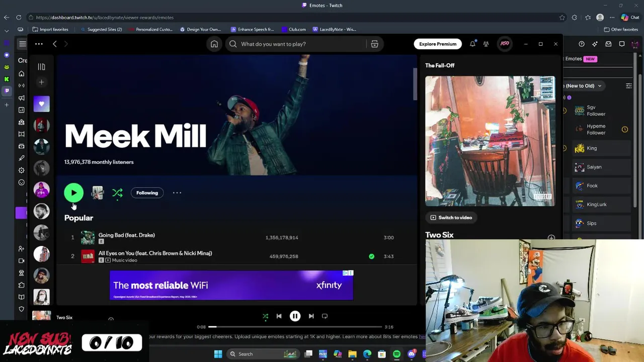This screenshot has width=644, height=362.
Task: Skip to the next track
Action: point(311,316)
